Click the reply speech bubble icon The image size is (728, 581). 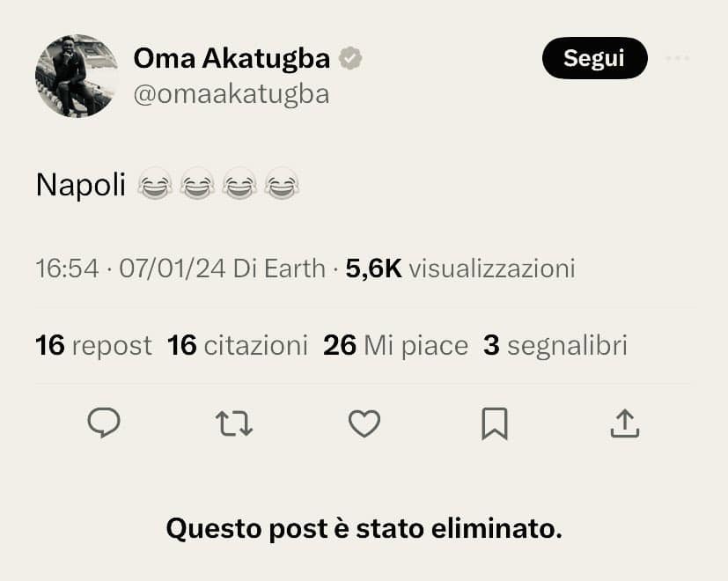(104, 423)
